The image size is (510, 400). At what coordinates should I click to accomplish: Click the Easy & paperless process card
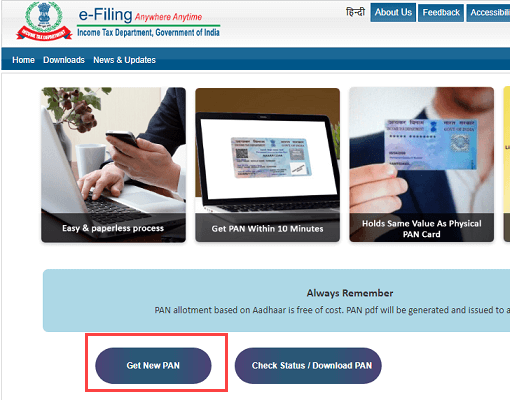113,165
